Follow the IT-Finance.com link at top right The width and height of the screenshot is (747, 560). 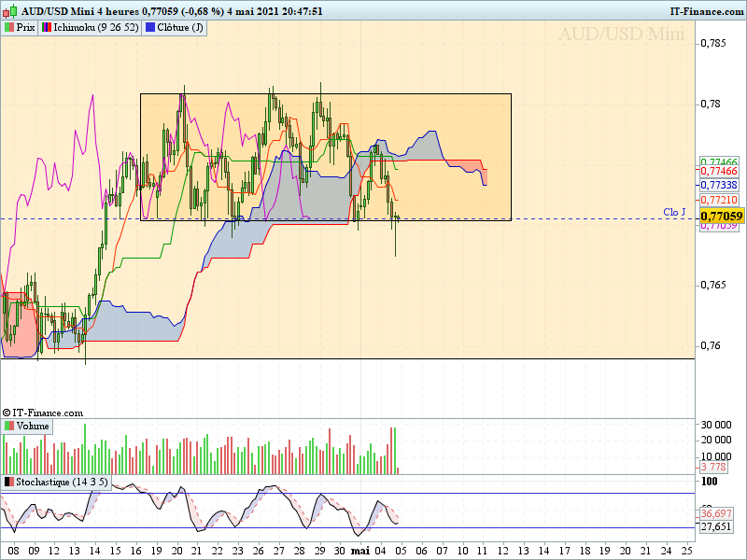pyautogui.click(x=707, y=11)
